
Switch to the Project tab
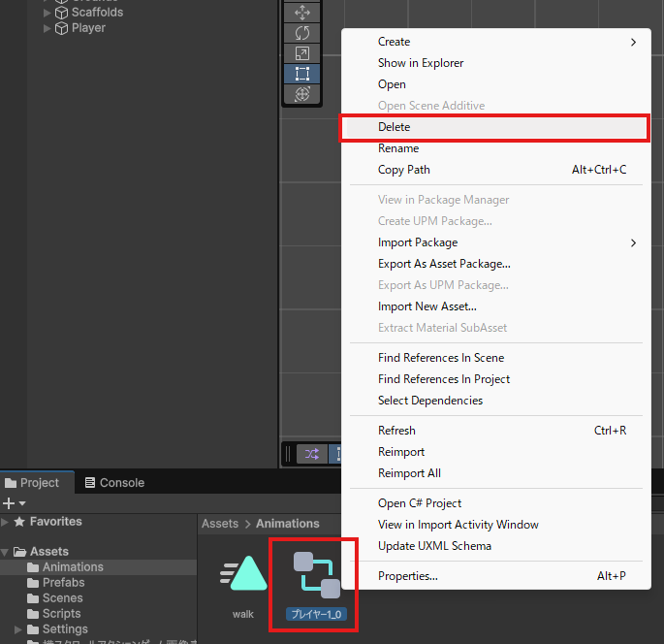click(x=37, y=483)
